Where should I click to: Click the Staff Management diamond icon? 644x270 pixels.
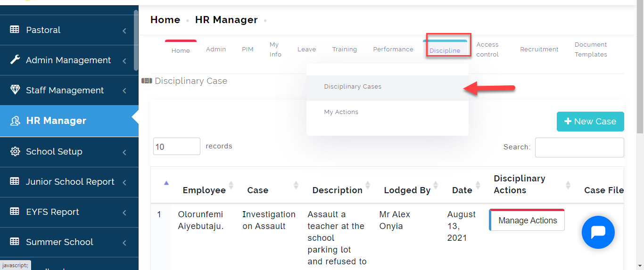point(15,90)
